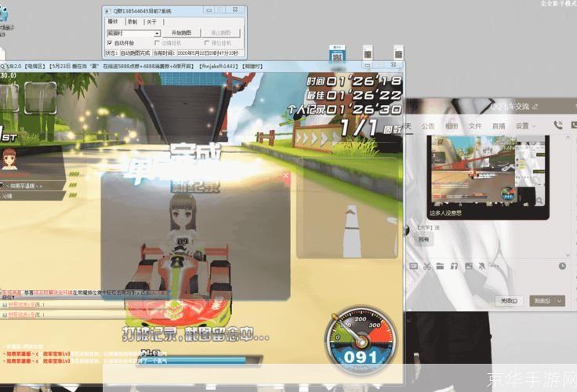577x392 pixels.
Task: Click the 个人记录 01'26'30 readout
Action: tap(345, 109)
